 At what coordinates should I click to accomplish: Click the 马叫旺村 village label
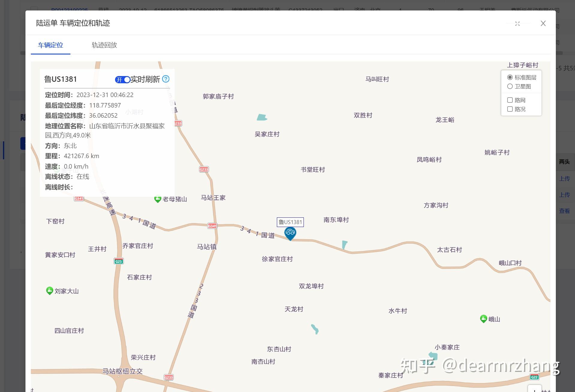click(377, 79)
